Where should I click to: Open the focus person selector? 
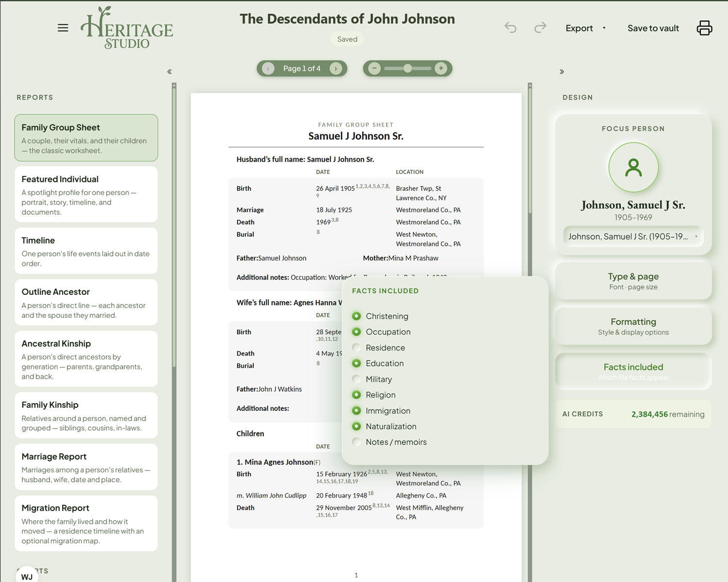pyautogui.click(x=633, y=236)
